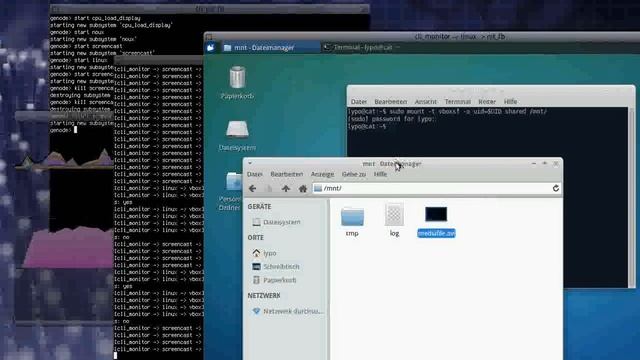Open the Hilfe menu in file manager
The width and height of the screenshot is (640, 360).
pos(380,174)
